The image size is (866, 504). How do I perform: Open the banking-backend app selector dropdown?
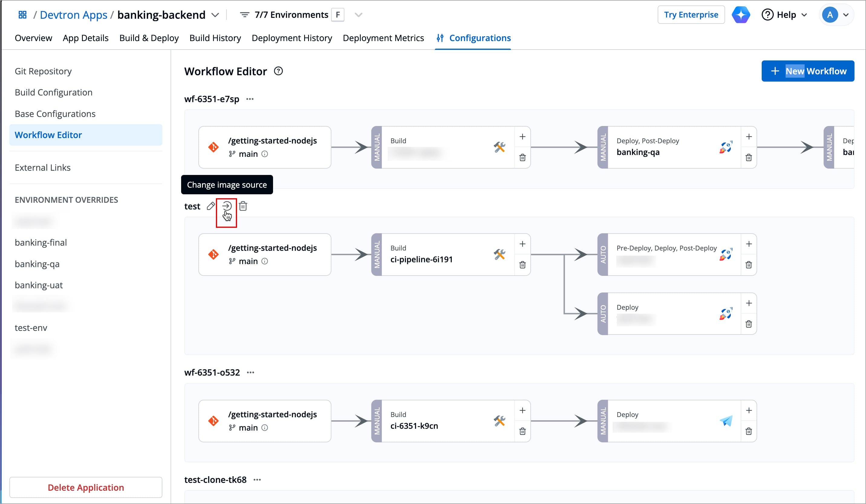(215, 15)
